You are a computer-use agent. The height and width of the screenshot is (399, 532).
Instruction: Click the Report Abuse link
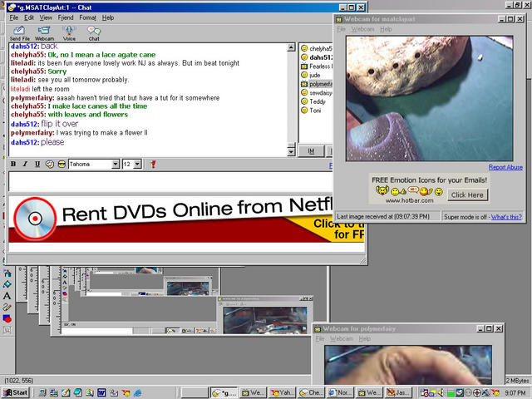505,167
